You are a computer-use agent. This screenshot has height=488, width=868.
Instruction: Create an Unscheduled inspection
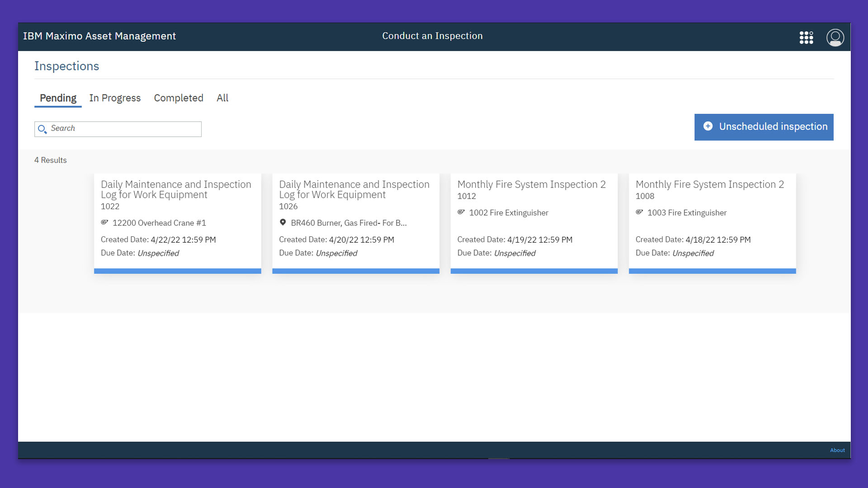(x=764, y=127)
